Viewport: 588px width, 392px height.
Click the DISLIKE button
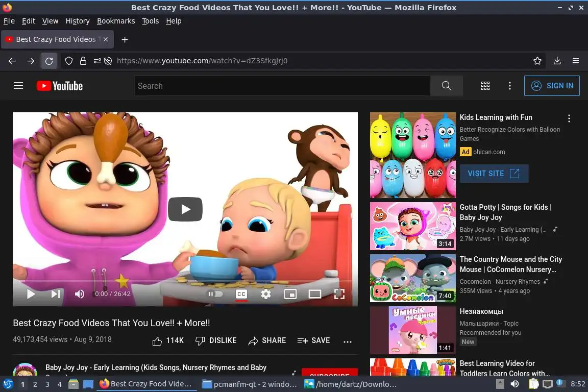216,340
